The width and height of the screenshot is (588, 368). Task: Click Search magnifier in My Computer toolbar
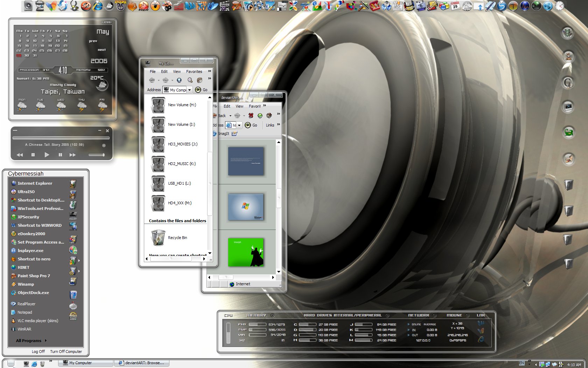coord(190,80)
